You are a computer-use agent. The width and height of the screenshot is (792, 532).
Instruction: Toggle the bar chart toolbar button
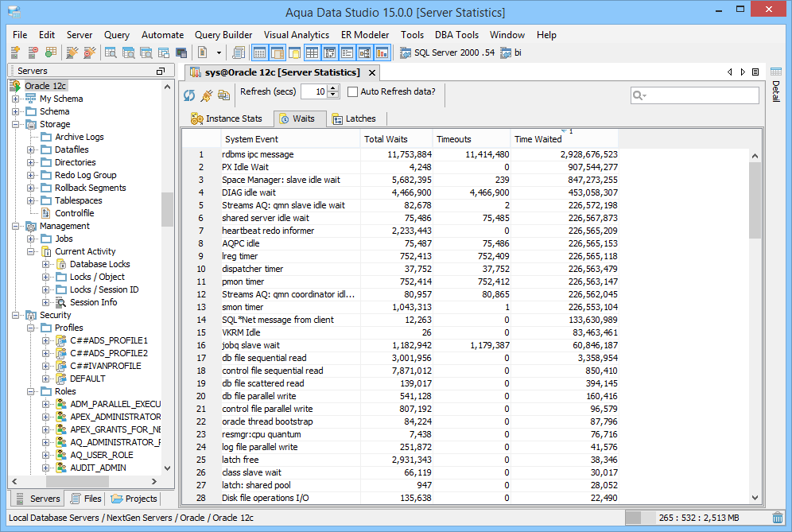382,52
